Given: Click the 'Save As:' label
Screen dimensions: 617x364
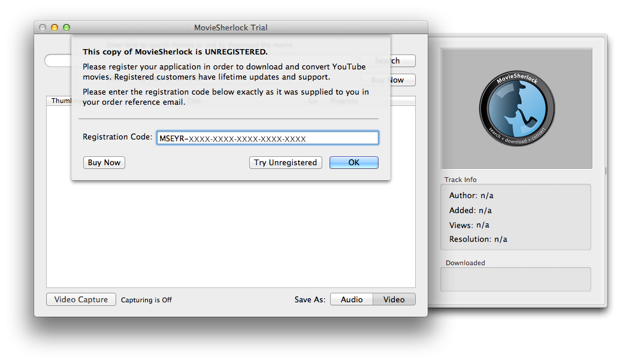Looking at the screenshot, I should pyautogui.click(x=310, y=299).
